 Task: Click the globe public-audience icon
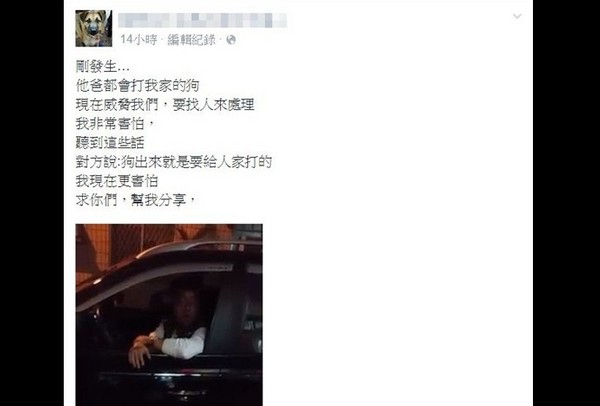[231, 39]
